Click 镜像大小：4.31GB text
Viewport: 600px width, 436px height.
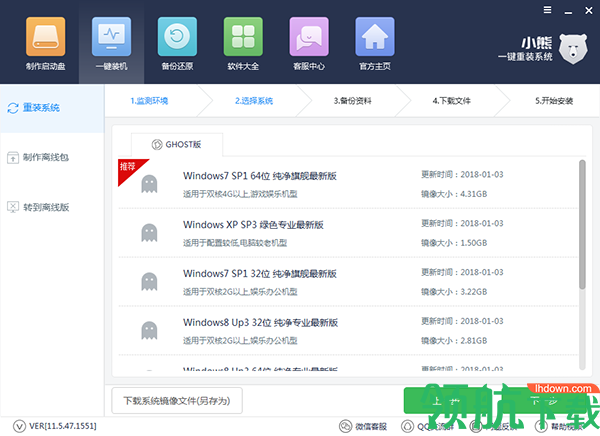click(x=454, y=194)
